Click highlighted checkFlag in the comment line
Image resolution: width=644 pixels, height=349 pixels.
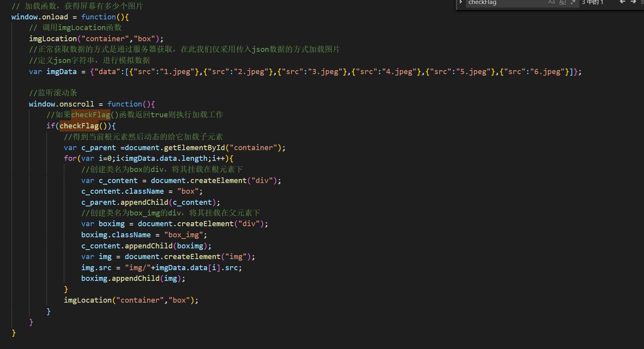[x=91, y=115]
